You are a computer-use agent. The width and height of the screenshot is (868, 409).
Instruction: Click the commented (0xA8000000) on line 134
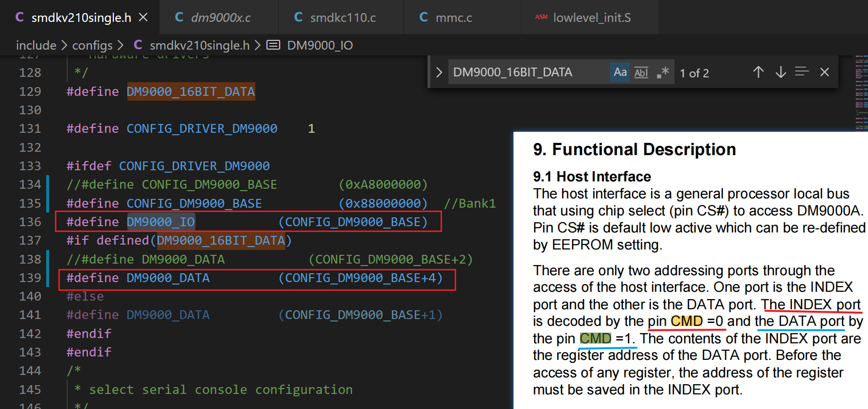point(383,184)
